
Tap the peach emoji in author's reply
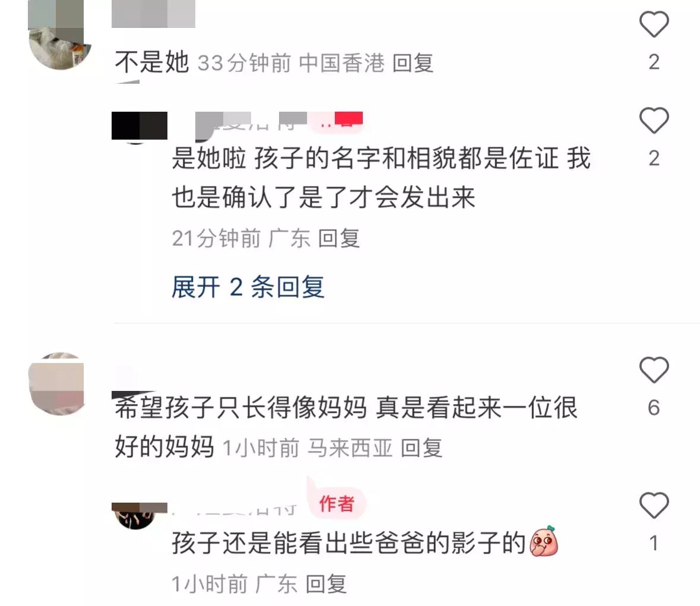coord(544,541)
